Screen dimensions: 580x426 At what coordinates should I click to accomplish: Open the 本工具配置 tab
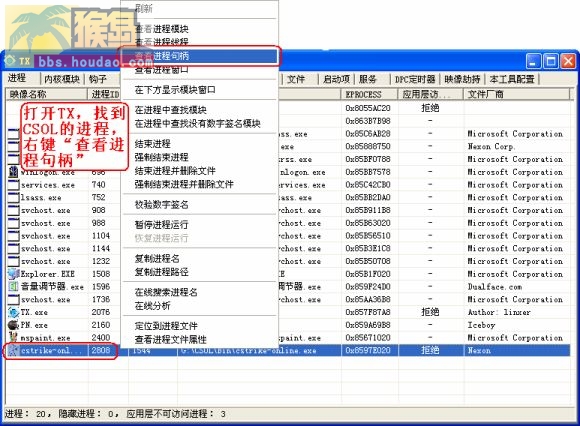[512, 79]
